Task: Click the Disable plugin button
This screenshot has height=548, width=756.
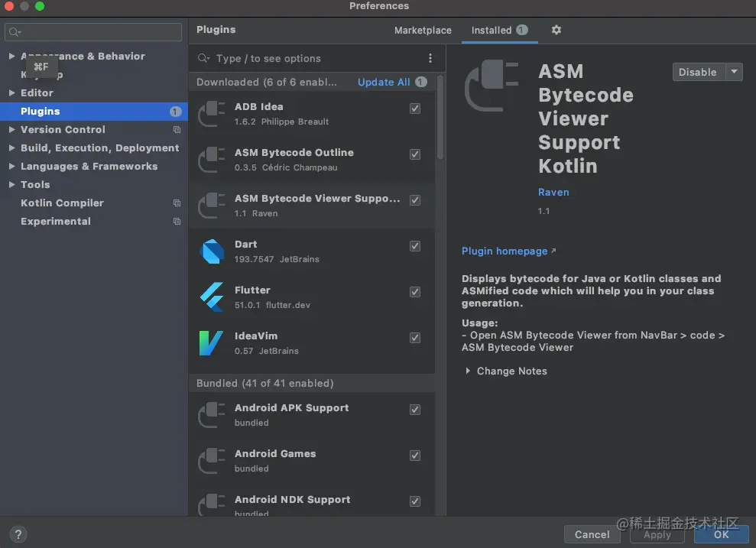Action: point(698,72)
